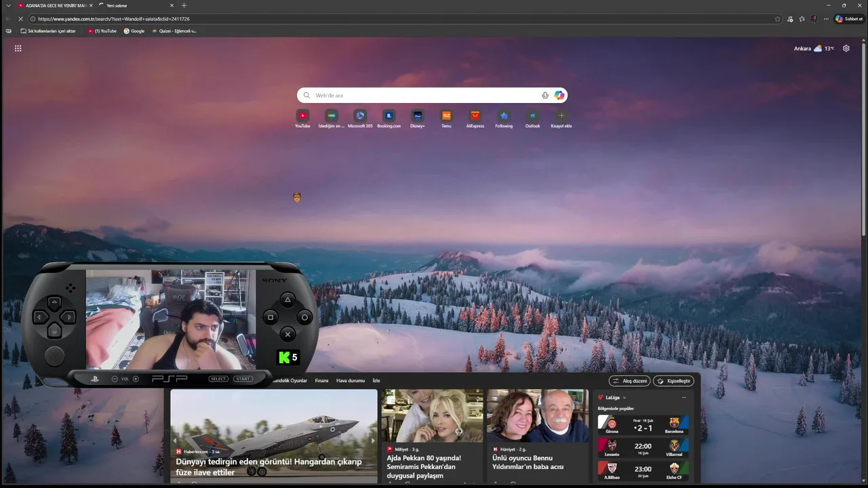Open the Ankara weather widget
Viewport: 868px width, 488px height.
click(x=814, y=48)
